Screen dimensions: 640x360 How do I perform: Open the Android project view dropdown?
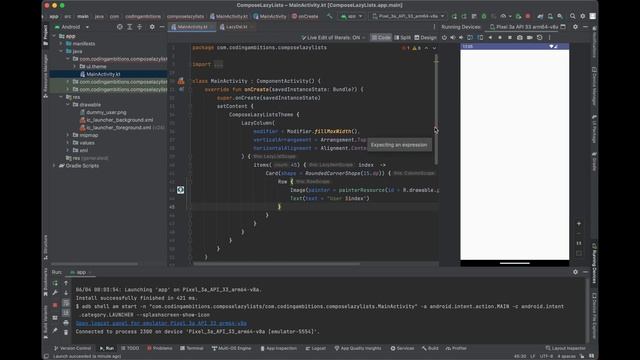point(72,27)
